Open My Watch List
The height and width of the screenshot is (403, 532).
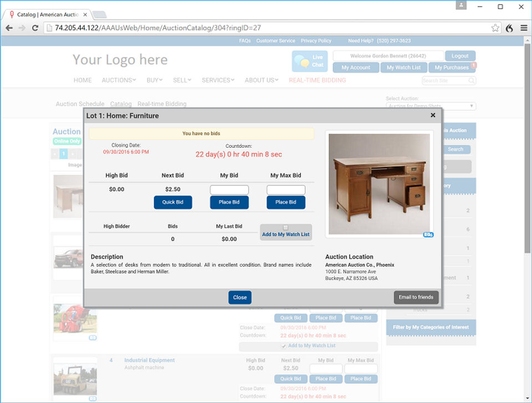404,68
